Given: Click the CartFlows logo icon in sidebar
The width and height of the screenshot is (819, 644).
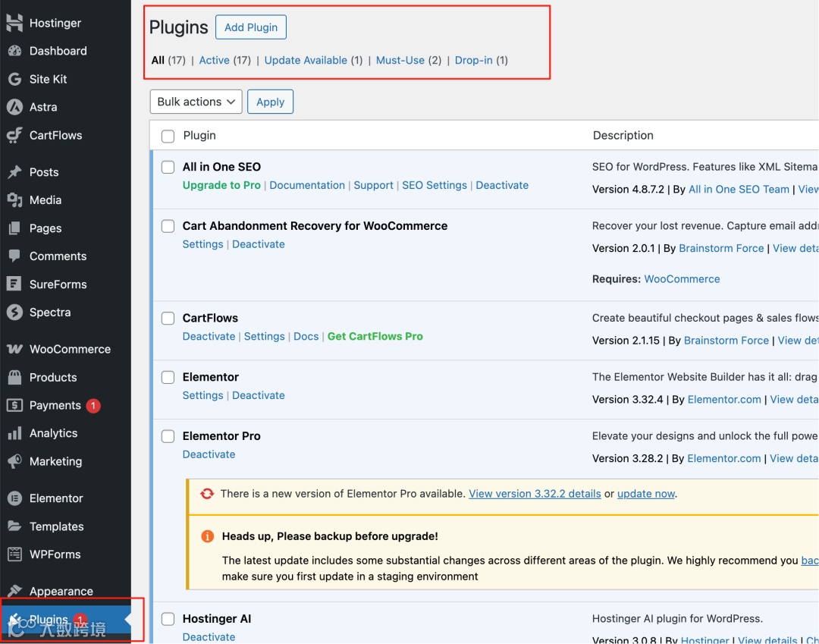Looking at the screenshot, I should [14, 135].
